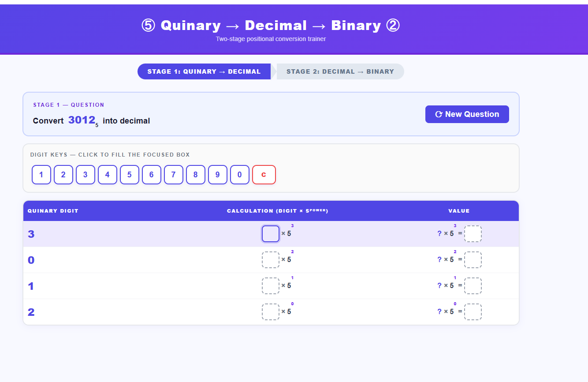Select Stage 1: Quinary → Decimal tab

click(x=204, y=71)
